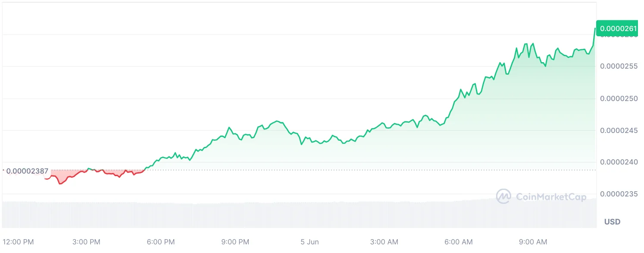This screenshot has width=644, height=253.
Task: Click the 12:00 PM time axis label
Action: (18, 242)
